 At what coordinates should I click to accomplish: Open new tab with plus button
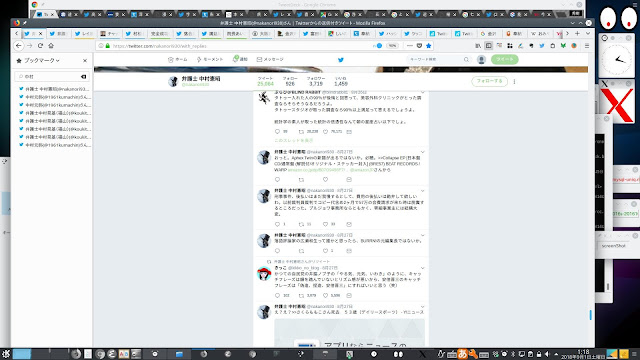point(577,33)
